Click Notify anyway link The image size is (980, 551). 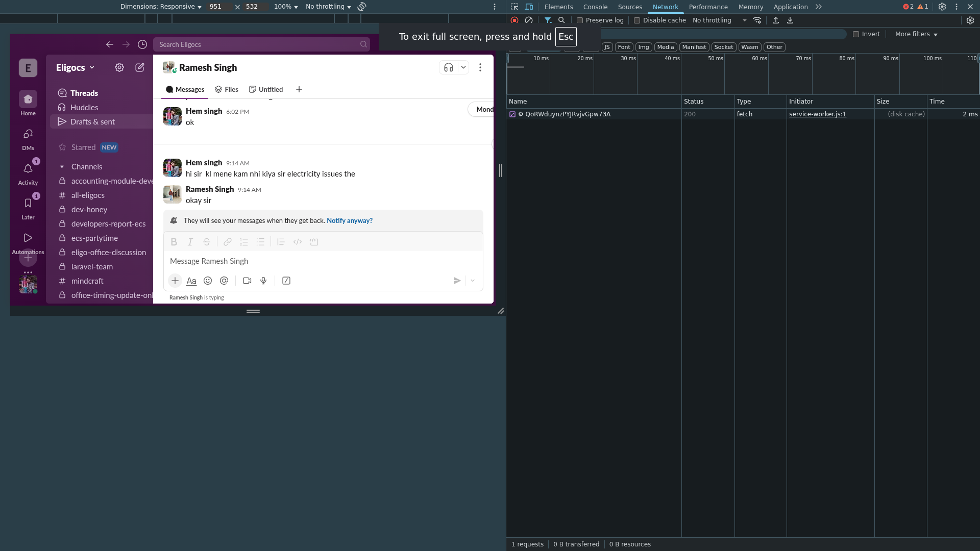point(350,220)
